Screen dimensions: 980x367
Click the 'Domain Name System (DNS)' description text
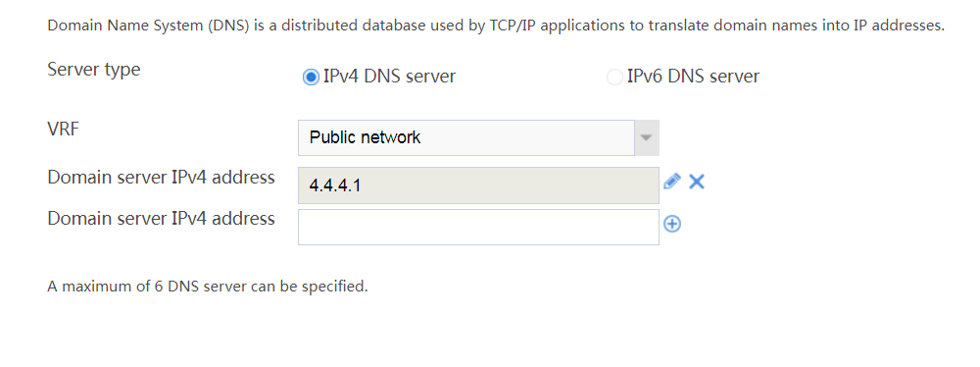coord(149,26)
